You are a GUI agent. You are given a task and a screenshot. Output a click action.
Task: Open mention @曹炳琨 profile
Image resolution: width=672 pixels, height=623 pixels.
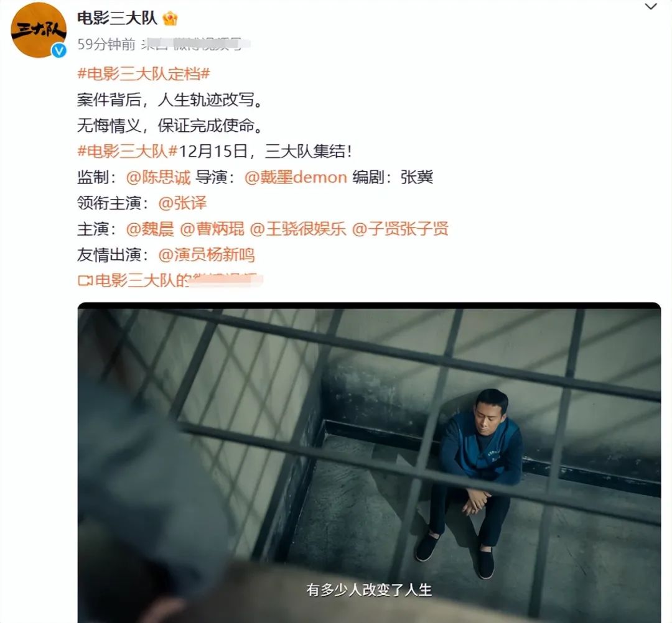pos(212,229)
